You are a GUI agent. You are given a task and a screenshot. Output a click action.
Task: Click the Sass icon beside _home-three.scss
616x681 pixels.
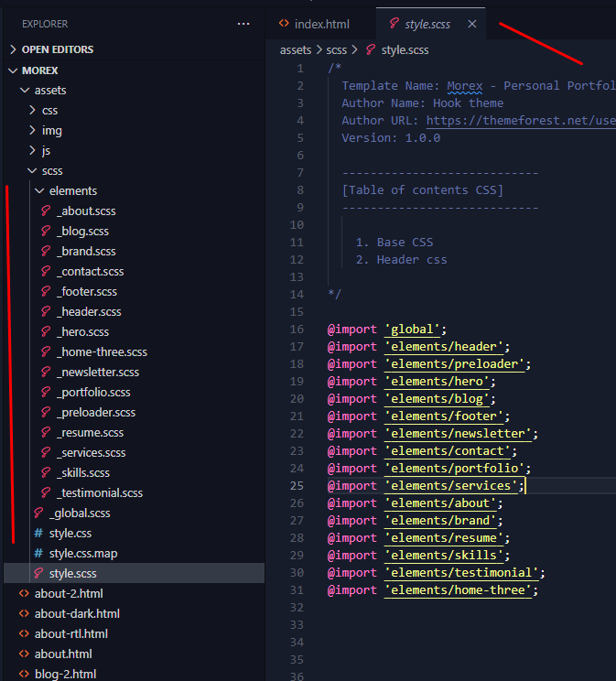coord(46,351)
